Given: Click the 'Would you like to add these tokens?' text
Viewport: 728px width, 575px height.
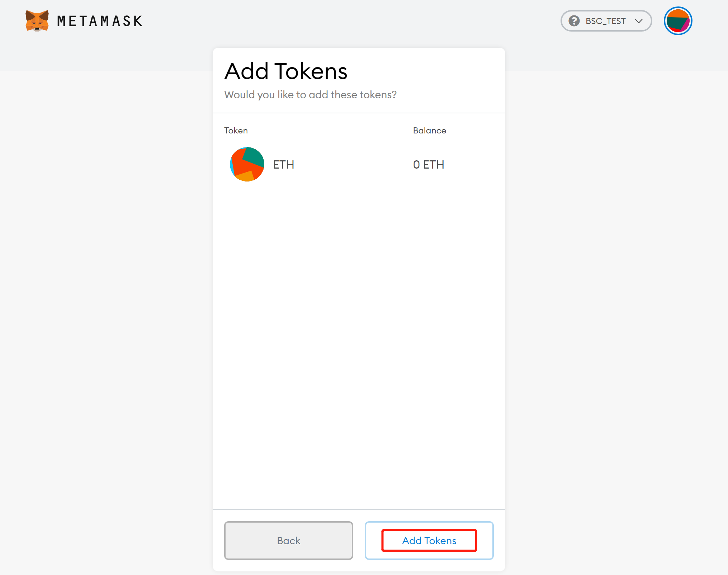Looking at the screenshot, I should [310, 95].
